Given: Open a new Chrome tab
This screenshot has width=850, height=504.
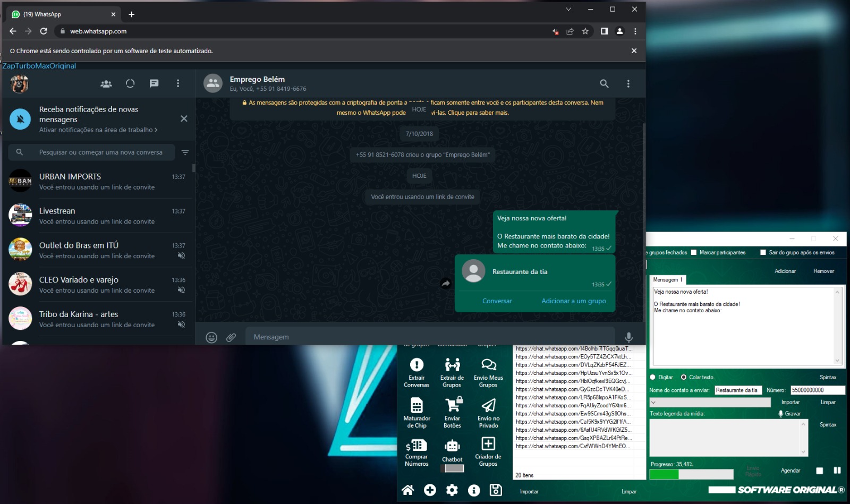Looking at the screenshot, I should 132,14.
